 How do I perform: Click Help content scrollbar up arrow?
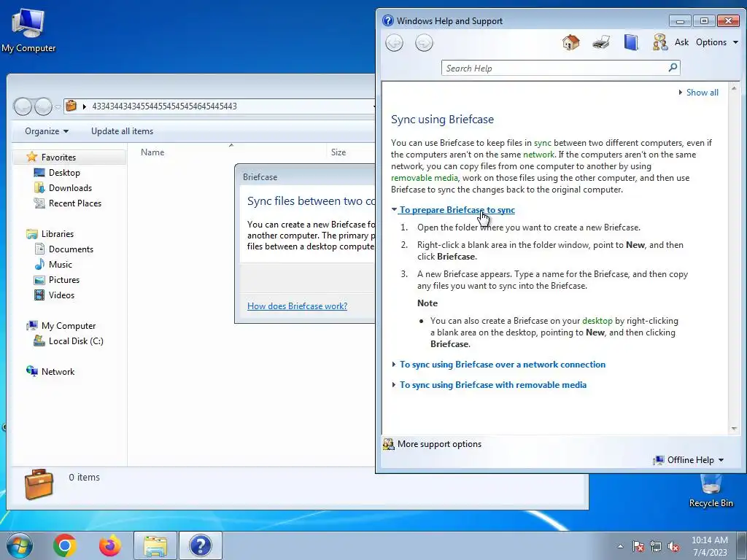[734, 88]
